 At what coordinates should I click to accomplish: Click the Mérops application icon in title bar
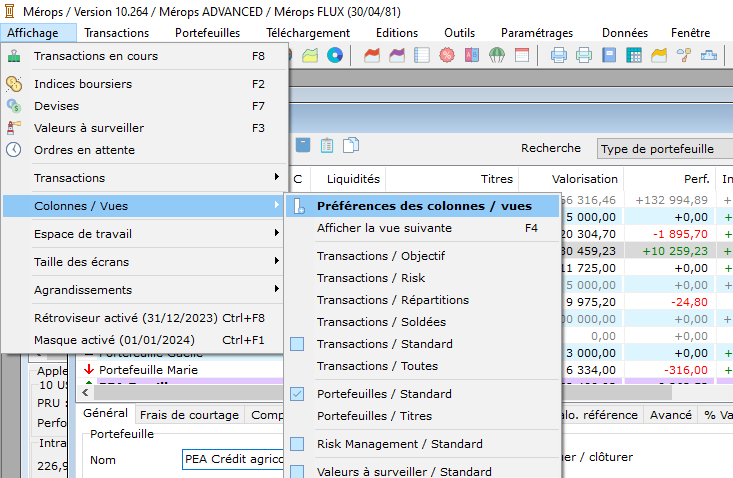click(9, 11)
